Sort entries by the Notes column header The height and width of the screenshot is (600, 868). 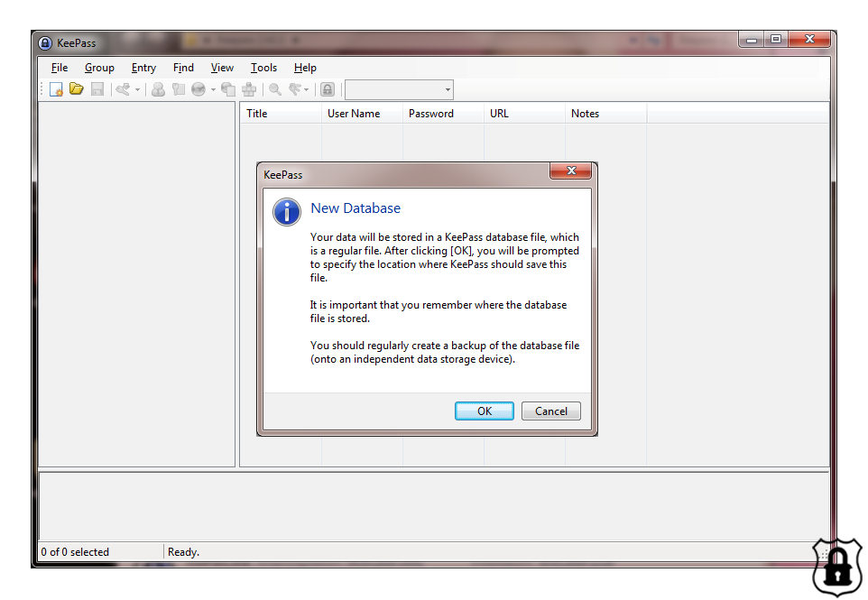point(606,114)
